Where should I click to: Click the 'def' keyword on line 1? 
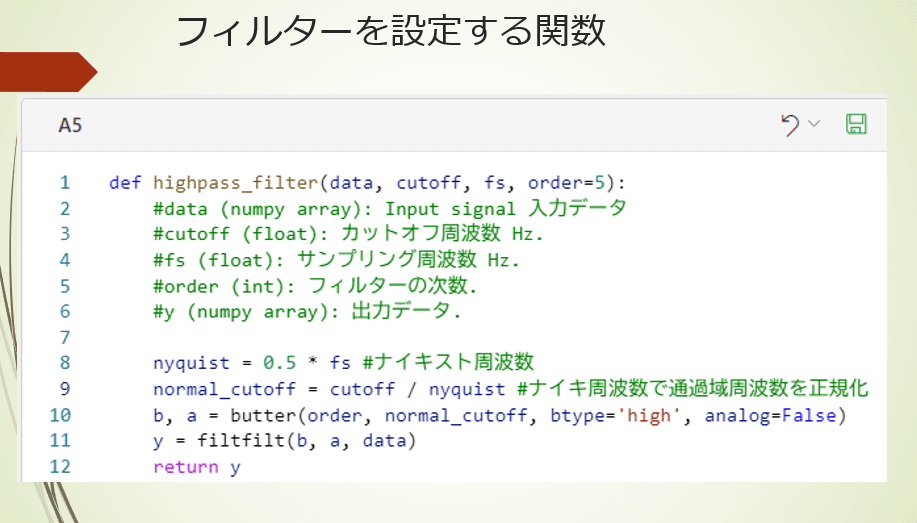(x=125, y=183)
